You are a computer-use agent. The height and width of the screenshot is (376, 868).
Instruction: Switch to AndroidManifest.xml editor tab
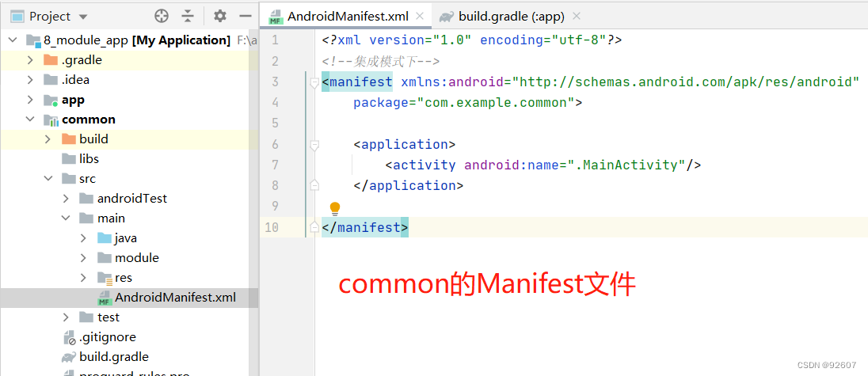(x=348, y=17)
